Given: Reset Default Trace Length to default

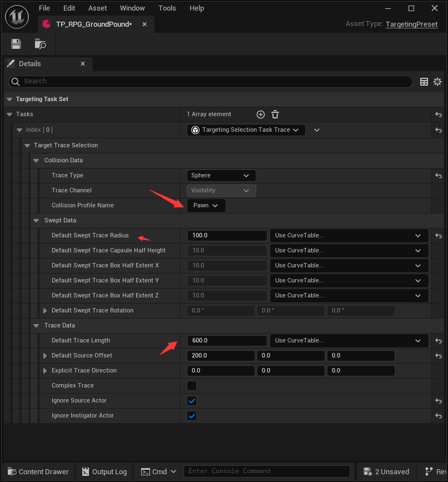Looking at the screenshot, I should (439, 341).
